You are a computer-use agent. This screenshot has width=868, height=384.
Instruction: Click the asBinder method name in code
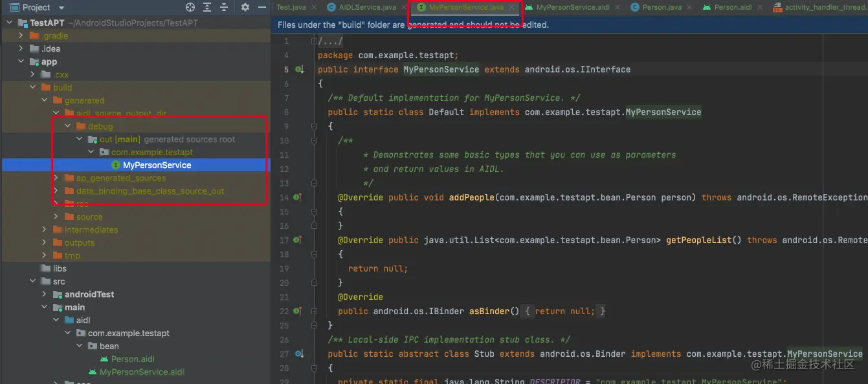[x=489, y=311]
